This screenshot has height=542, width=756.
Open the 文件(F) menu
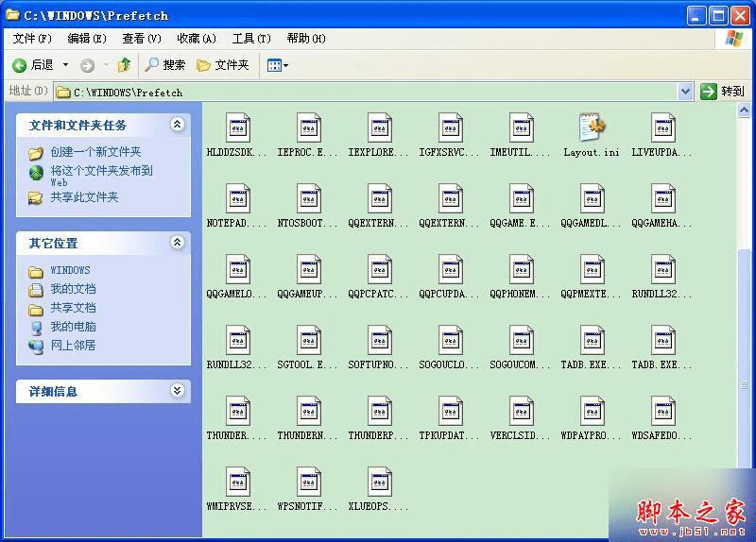(32, 39)
